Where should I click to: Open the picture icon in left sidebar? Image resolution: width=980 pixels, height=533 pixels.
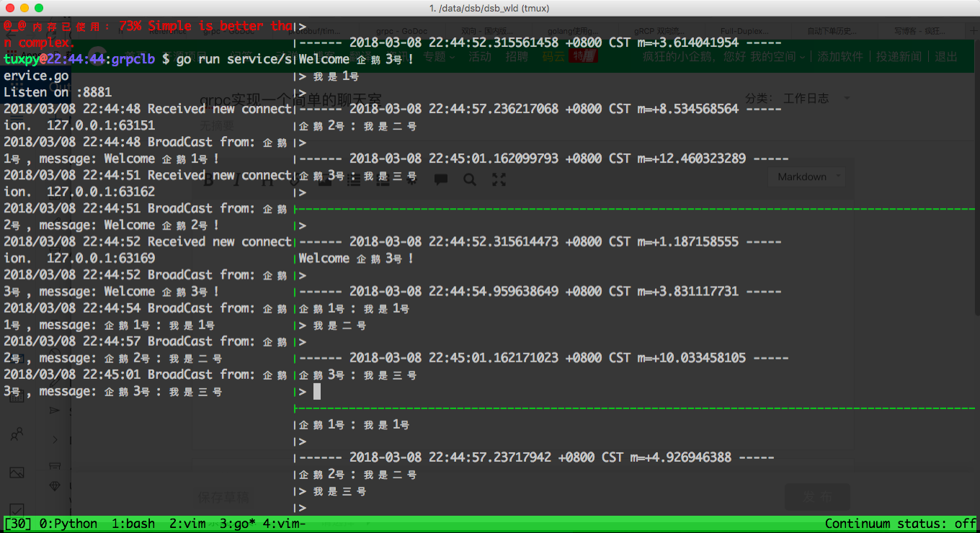tap(17, 472)
